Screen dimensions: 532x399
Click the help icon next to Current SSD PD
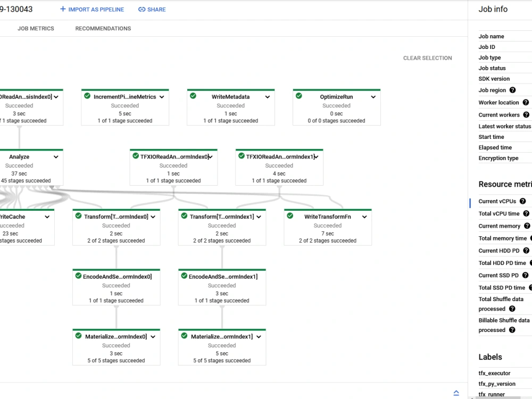[x=525, y=275]
